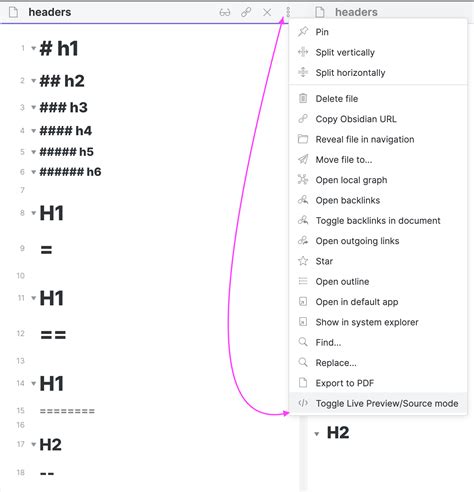Collapse the '### h3' heading fold arrow
474x492 pixels.
33,107
